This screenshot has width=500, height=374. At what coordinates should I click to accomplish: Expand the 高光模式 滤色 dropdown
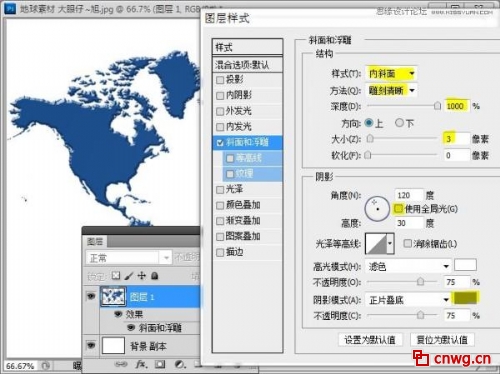[x=408, y=266]
